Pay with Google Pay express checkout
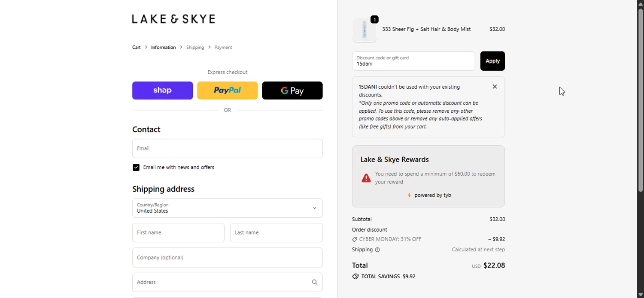The width and height of the screenshot is (644, 298). (292, 90)
